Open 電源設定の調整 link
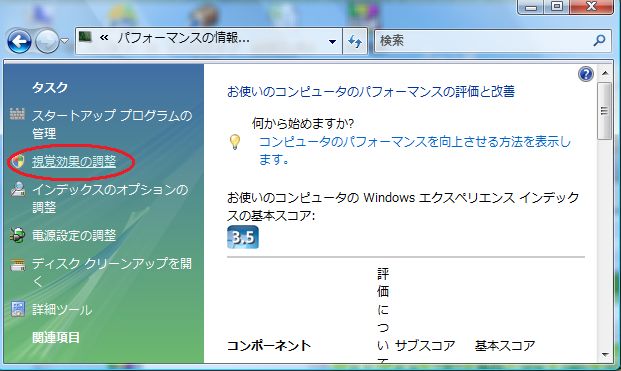The image size is (621, 371). [74, 236]
